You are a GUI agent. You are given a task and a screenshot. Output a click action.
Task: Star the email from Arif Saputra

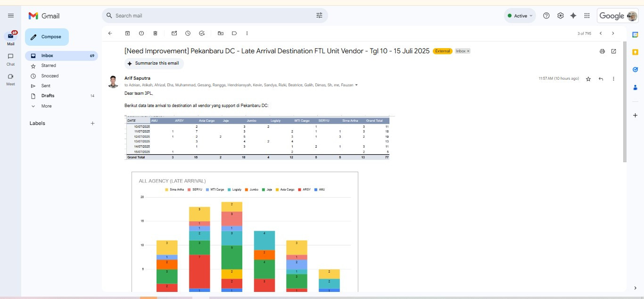click(588, 79)
